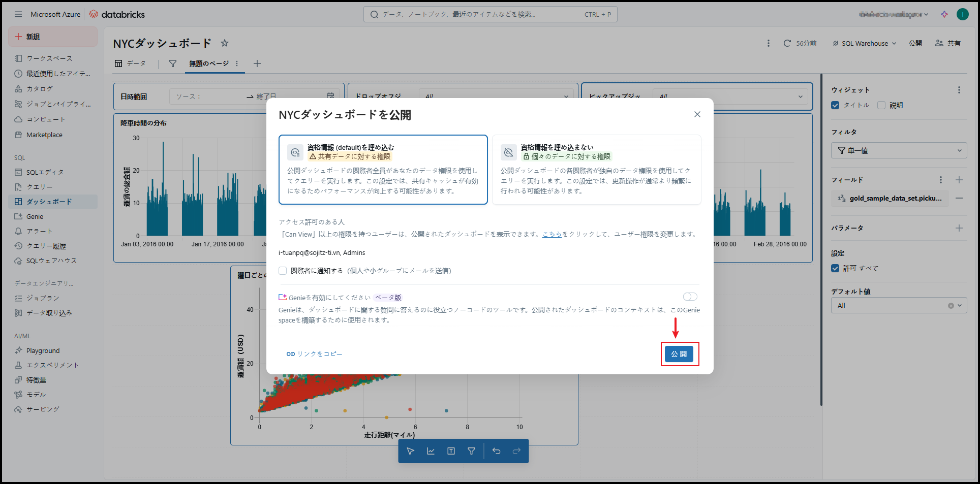Follow the こちら link to change permissions
Image resolution: width=980 pixels, height=484 pixels.
[552, 234]
